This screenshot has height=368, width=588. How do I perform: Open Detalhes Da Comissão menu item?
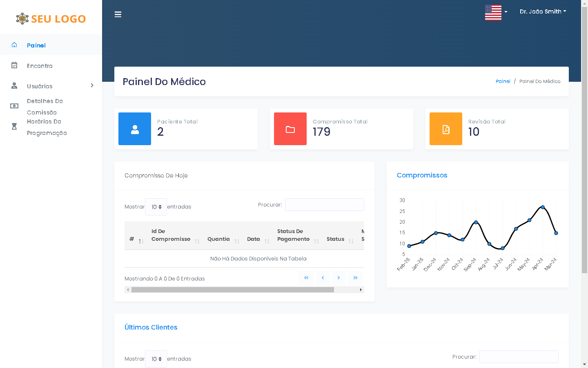coord(45,106)
